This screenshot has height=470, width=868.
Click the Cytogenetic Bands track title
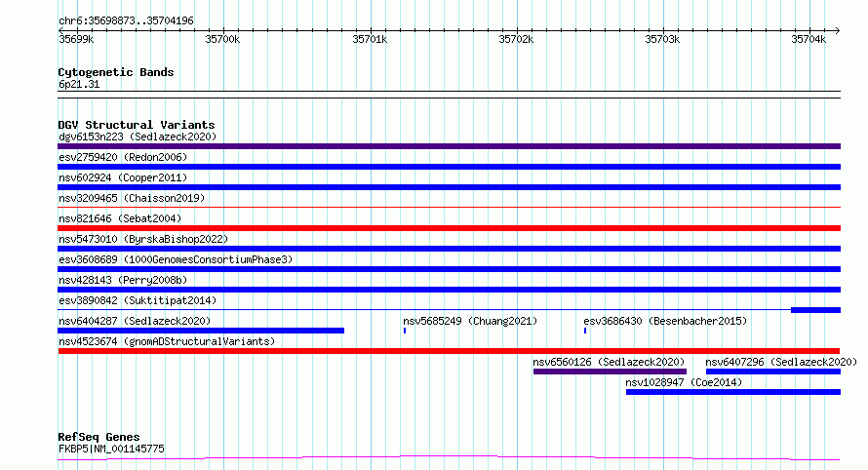click(x=116, y=72)
